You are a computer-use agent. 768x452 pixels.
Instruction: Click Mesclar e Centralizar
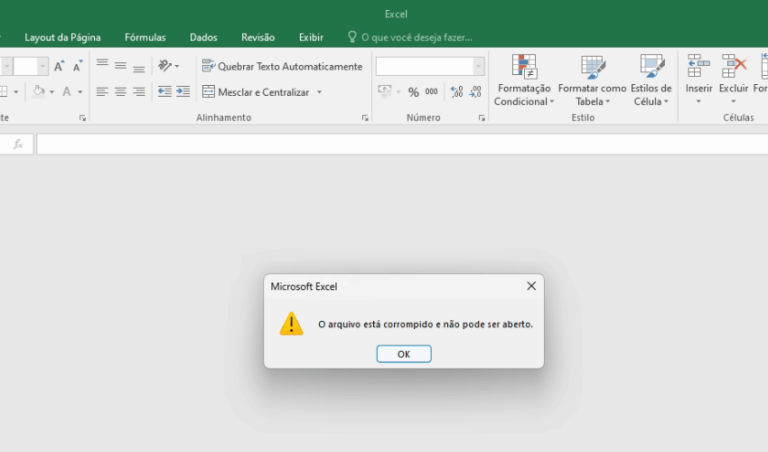[x=256, y=92]
